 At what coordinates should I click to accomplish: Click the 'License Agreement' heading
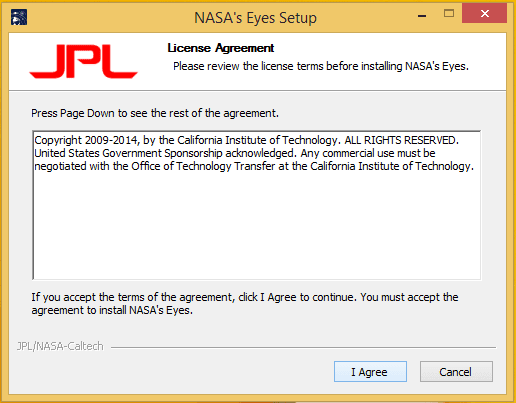coord(221,48)
